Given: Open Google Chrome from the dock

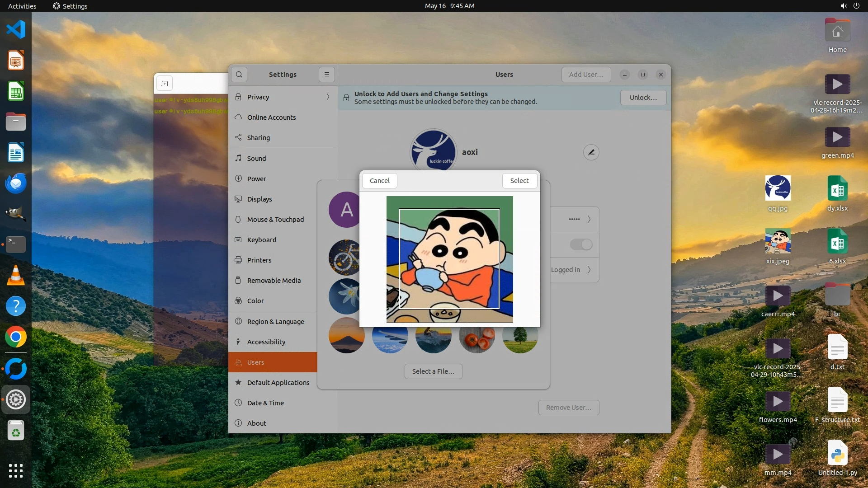Looking at the screenshot, I should click(x=16, y=337).
